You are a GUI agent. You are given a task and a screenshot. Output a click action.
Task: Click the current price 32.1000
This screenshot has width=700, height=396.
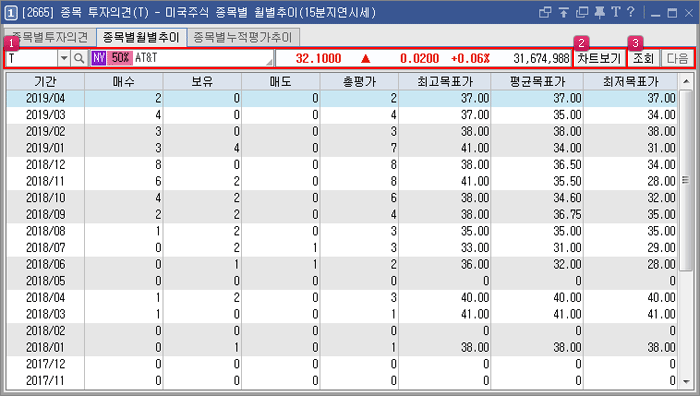[318, 58]
